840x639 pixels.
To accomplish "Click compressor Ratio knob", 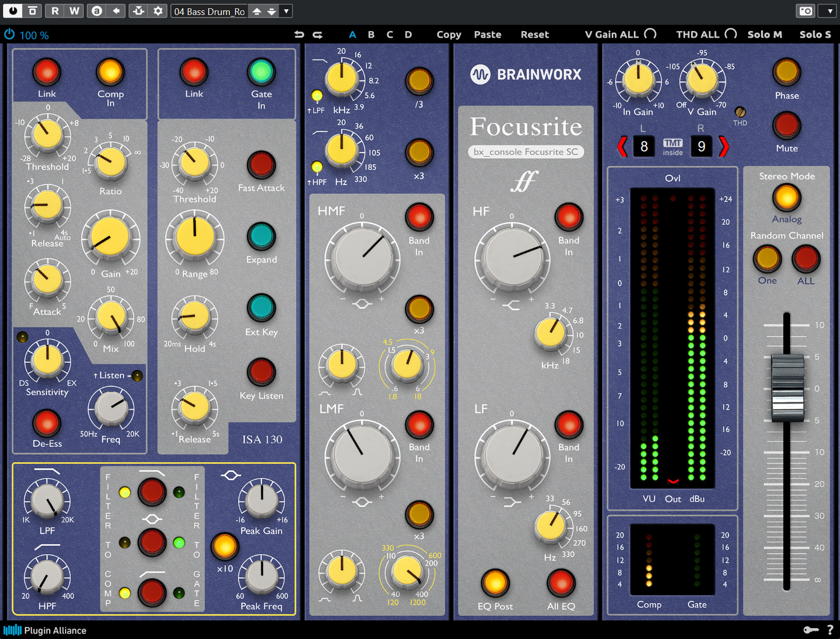I will click(111, 162).
